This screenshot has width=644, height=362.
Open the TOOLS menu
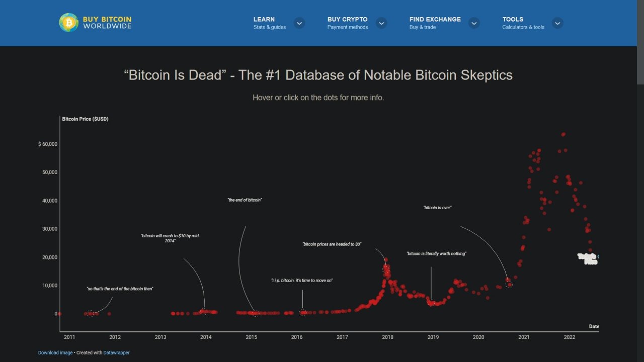513,19
